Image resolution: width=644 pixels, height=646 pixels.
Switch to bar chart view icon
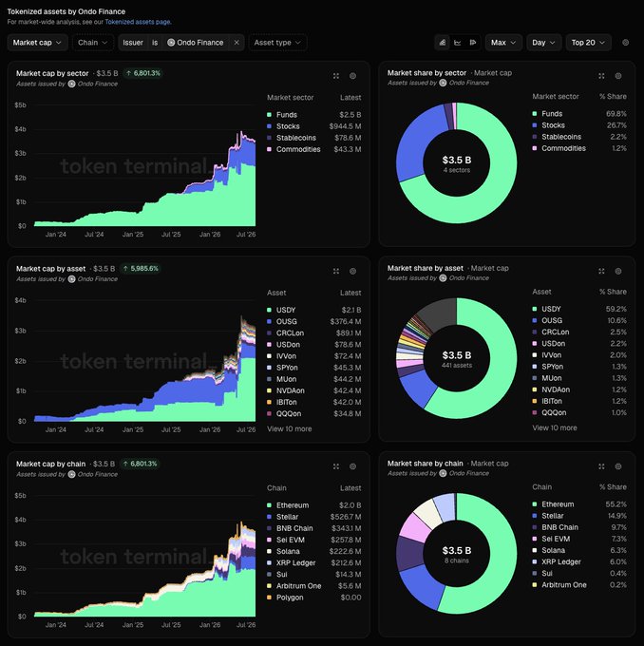(x=473, y=43)
